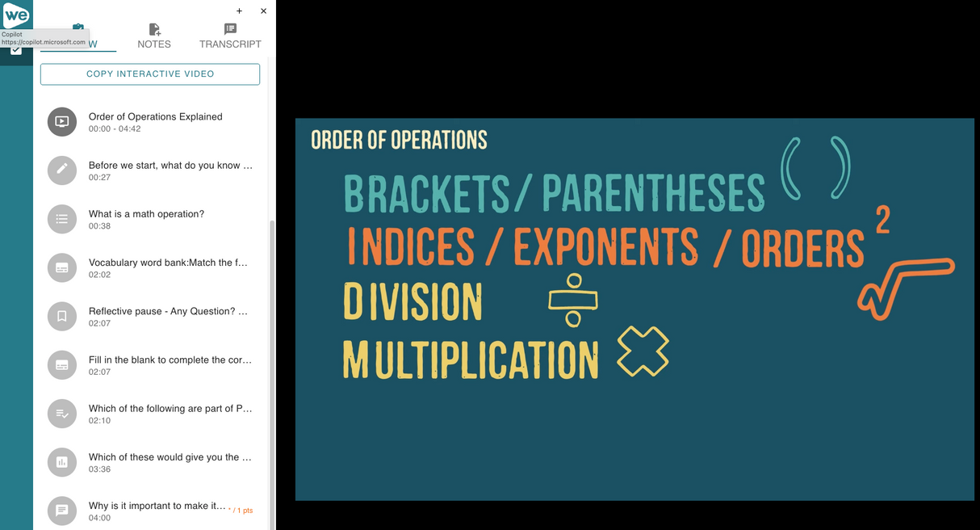
Task: Click the interaction list scrollbar
Action: coord(271,364)
